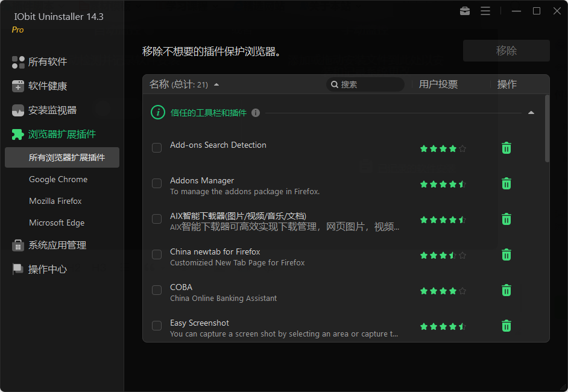Image resolution: width=568 pixels, height=392 pixels.
Task: Delete Add-ons Search Detection via trash icon
Action: pyautogui.click(x=506, y=148)
